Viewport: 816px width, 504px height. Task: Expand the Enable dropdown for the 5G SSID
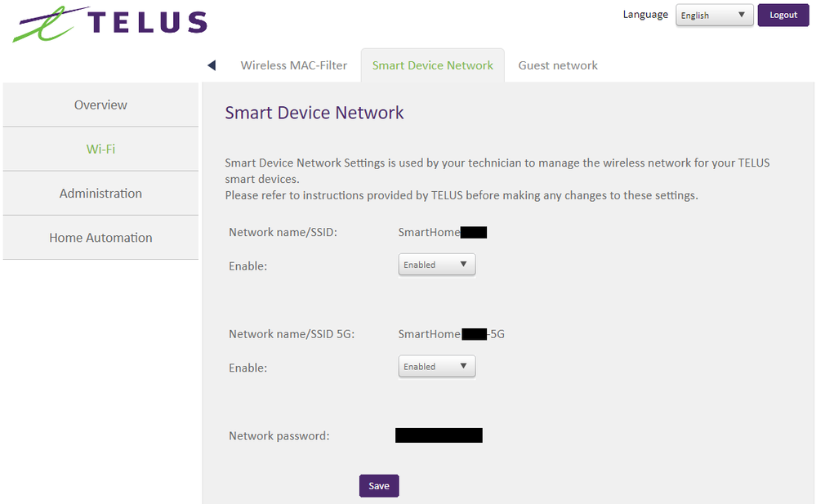pos(436,367)
